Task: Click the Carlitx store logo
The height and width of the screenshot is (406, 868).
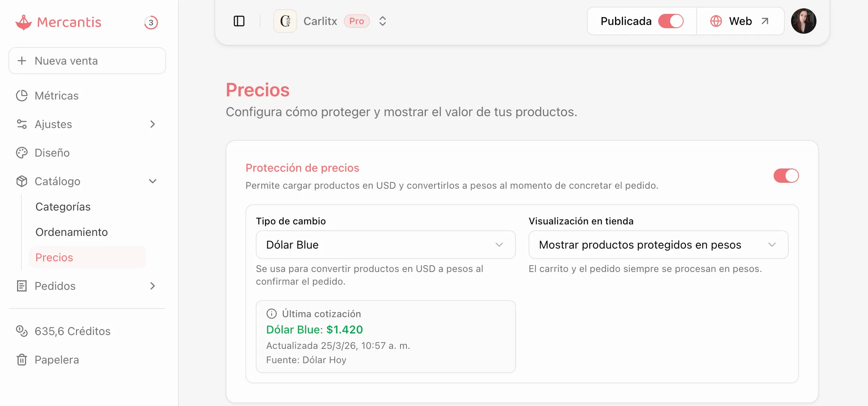Action: coord(285,21)
